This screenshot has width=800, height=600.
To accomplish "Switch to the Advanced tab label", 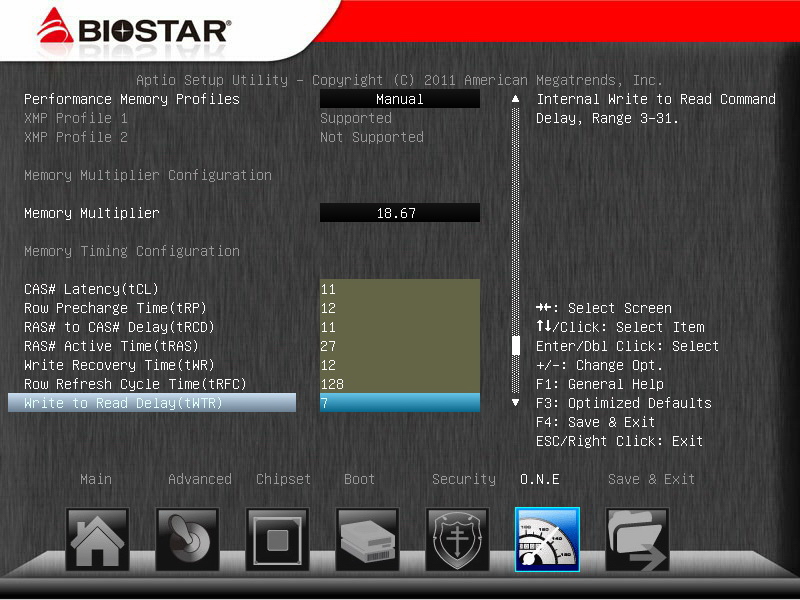I will click(x=199, y=479).
